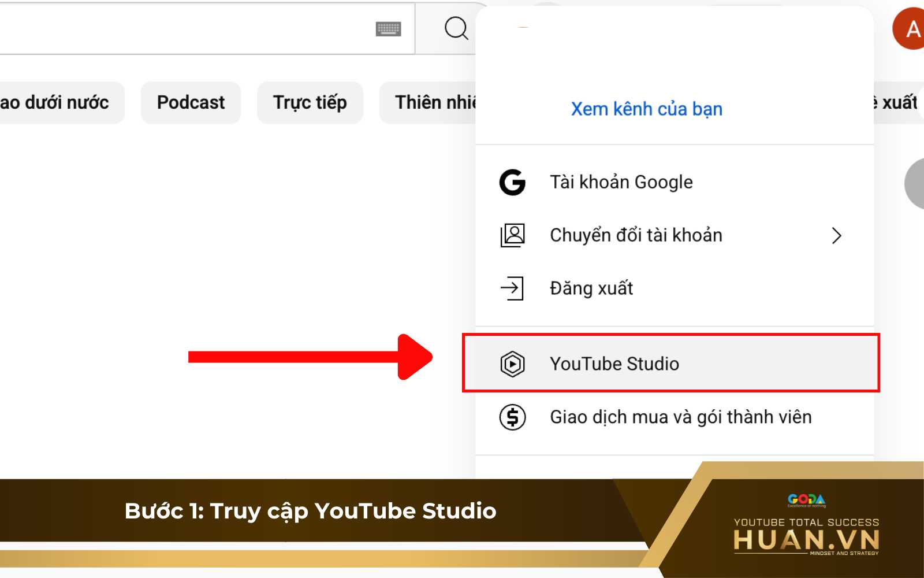The image size is (924, 578).
Task: Choose Chuyển đổi tài khoản from the menu
Action: tap(675, 235)
